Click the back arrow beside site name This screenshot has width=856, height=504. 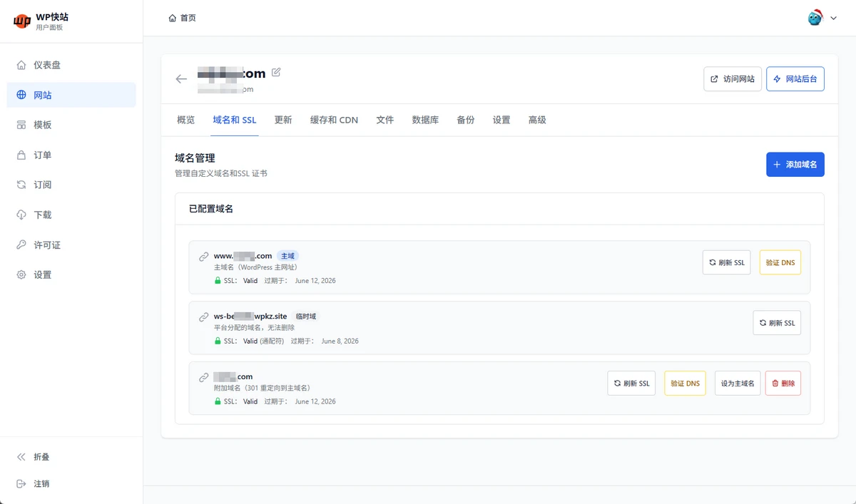pos(181,79)
